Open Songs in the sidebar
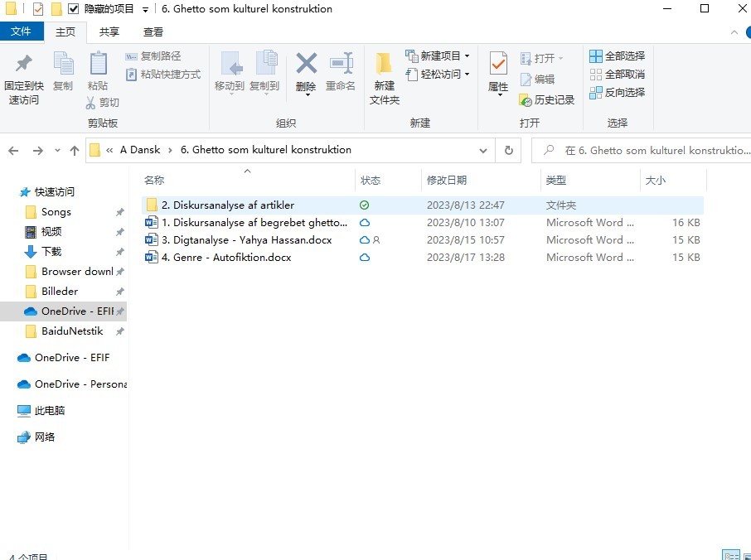751x560 pixels. pos(56,212)
